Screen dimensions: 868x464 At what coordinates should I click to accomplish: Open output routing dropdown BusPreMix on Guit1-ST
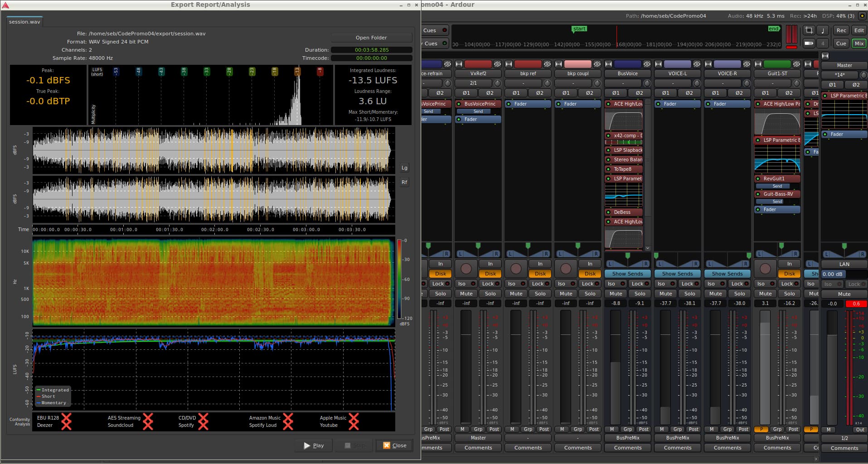tap(777, 438)
